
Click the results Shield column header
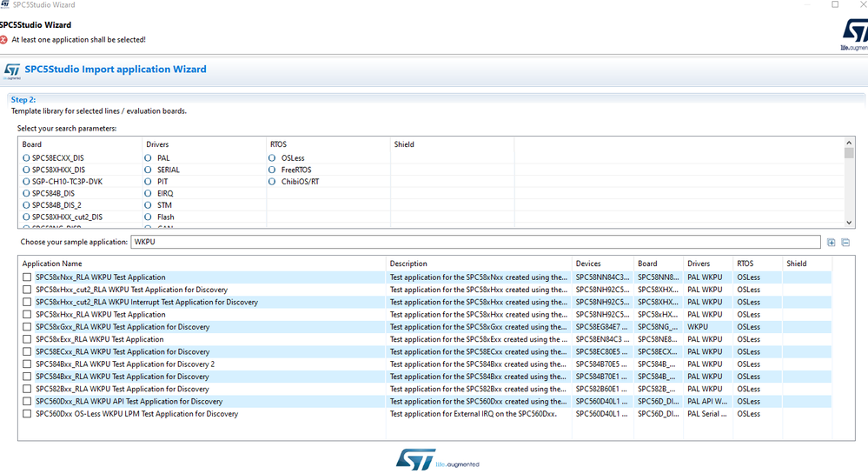[807, 264]
